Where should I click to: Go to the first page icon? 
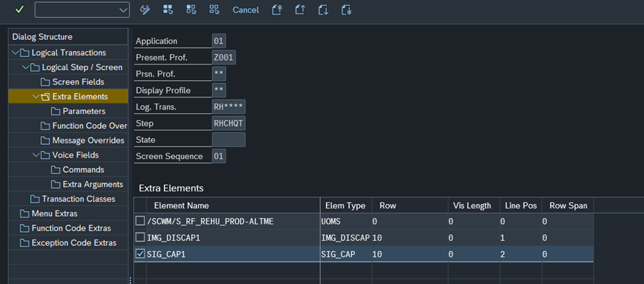[277, 10]
